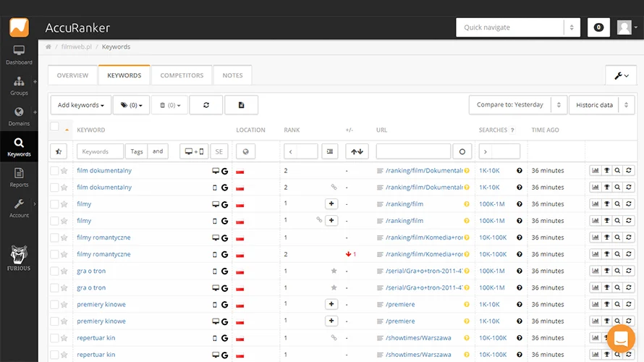Open the Groups sidebar item
This screenshot has height=362, width=644.
click(19, 86)
